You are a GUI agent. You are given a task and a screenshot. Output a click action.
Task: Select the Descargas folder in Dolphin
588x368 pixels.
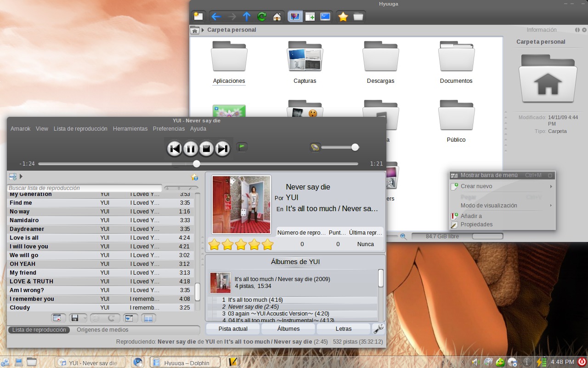(x=380, y=63)
